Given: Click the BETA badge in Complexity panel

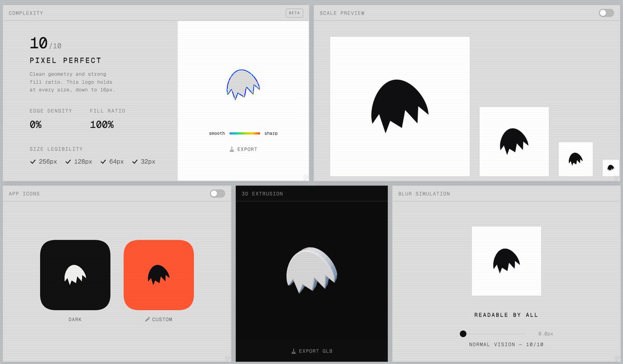Looking at the screenshot, I should click(x=294, y=13).
